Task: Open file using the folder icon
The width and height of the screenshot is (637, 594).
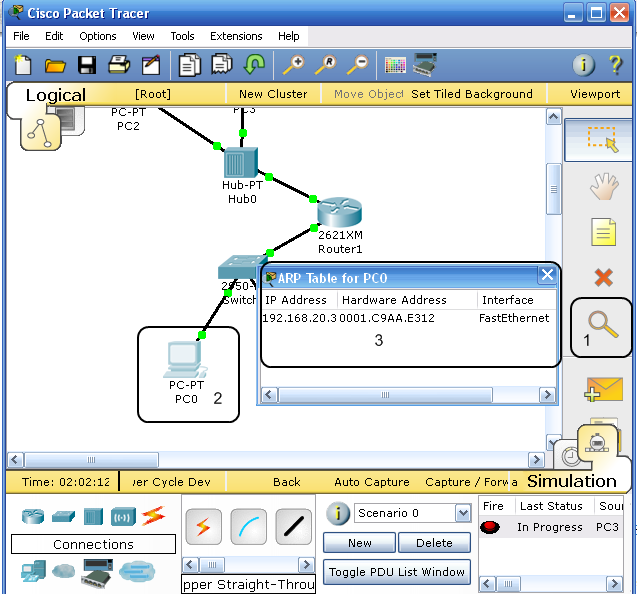Action: 55,65
